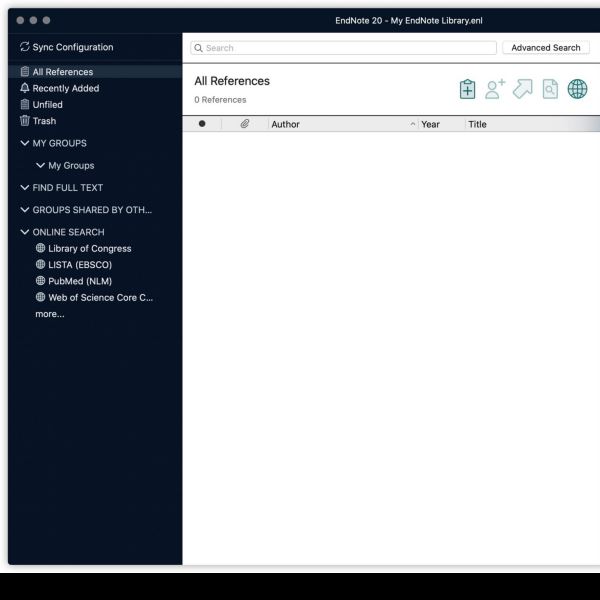Zoom the EndNote window with third button

46,20
